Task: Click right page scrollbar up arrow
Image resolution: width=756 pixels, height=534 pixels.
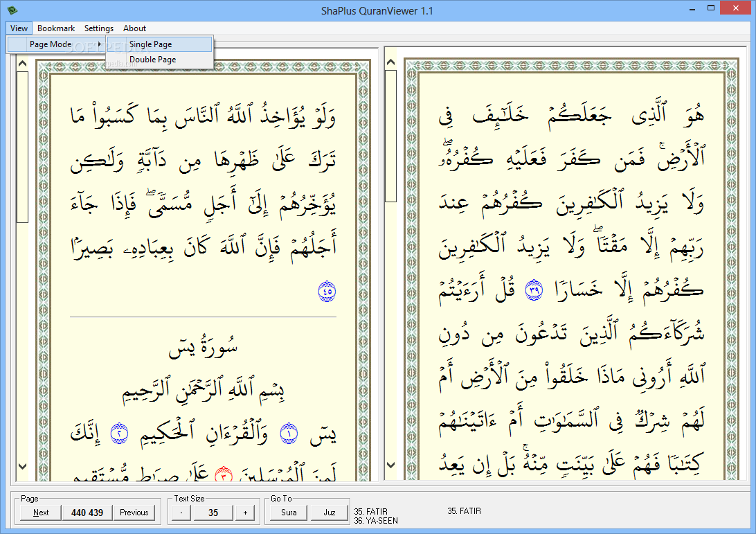Action: pyautogui.click(x=391, y=62)
